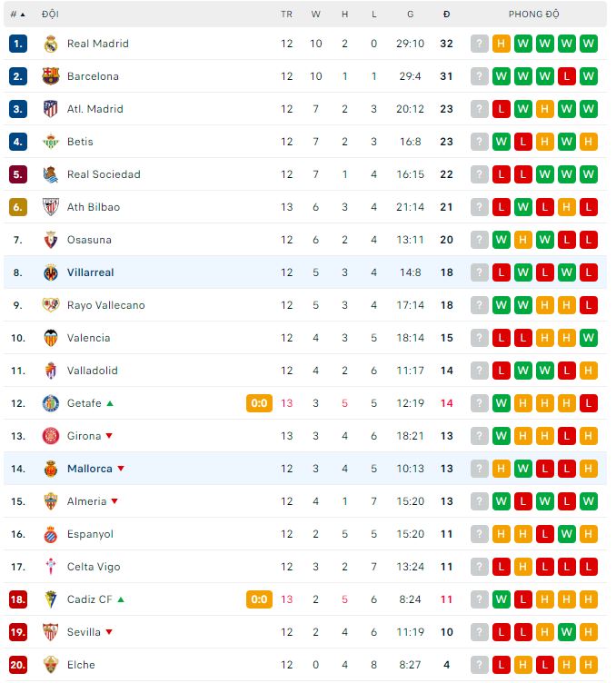Click Cadiz CF's live 0:0 score badge
The height and width of the screenshot is (683, 616).
[259, 599]
